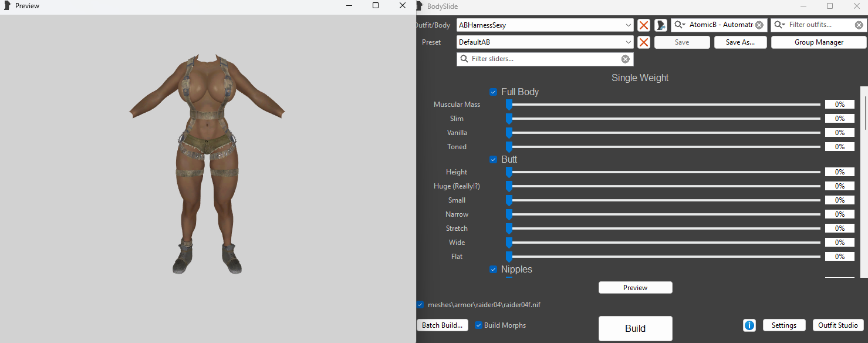The width and height of the screenshot is (868, 343).
Task: Click the Small percentage value field
Action: [x=840, y=200]
